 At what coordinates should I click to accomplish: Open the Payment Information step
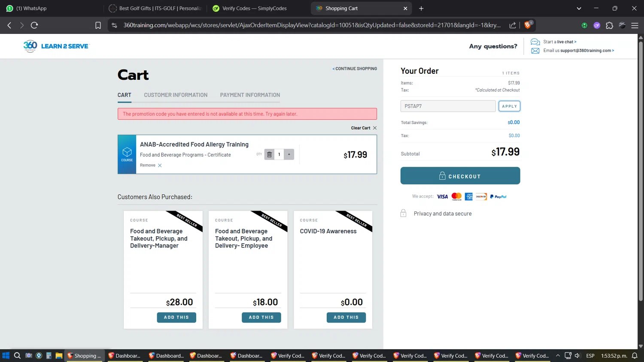(250, 95)
